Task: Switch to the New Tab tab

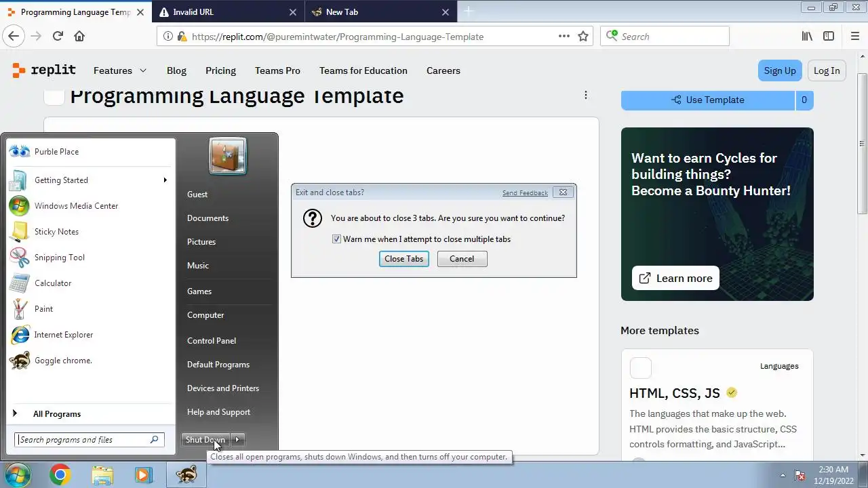Action: click(380, 12)
